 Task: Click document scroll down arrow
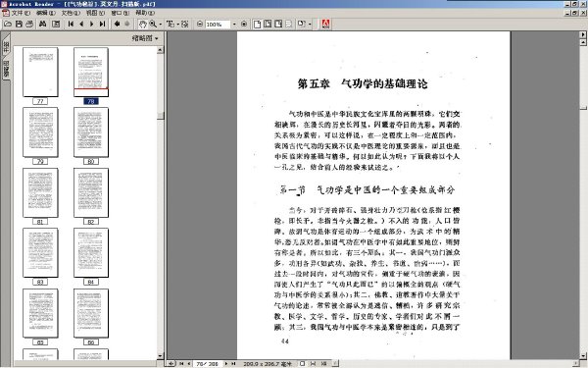[x=583, y=355]
